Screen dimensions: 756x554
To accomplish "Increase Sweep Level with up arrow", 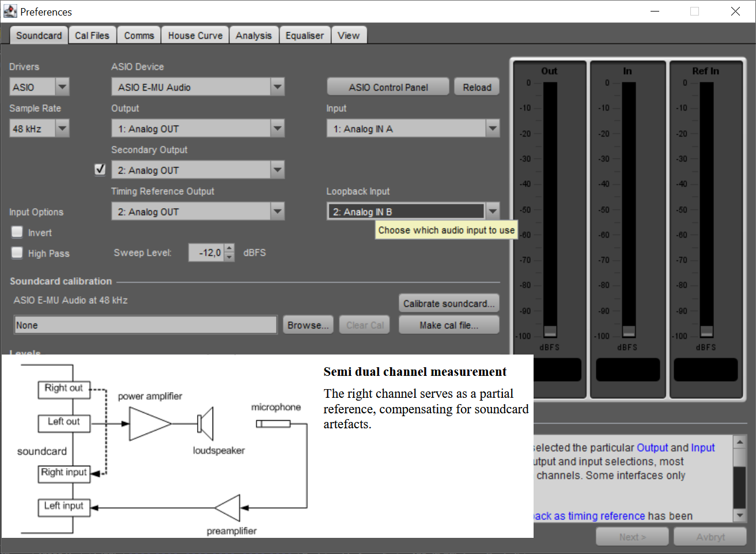I will [x=229, y=248].
